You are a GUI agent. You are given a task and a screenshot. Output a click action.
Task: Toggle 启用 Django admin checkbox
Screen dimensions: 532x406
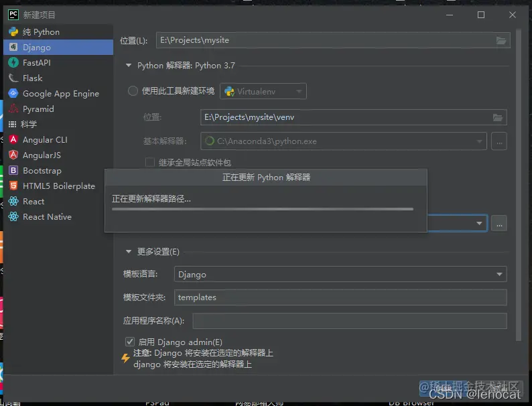tap(129, 342)
